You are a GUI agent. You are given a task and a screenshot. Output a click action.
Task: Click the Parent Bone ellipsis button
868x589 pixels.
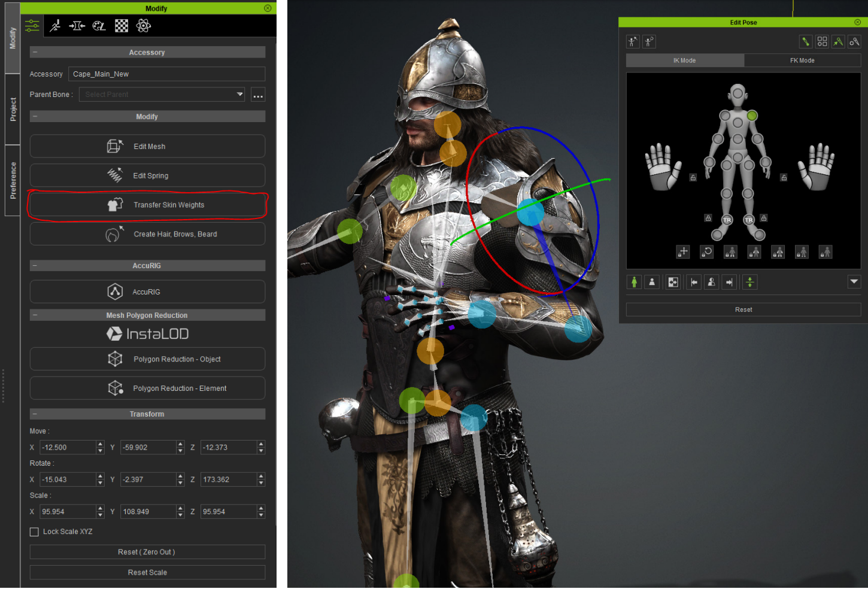[x=258, y=95]
